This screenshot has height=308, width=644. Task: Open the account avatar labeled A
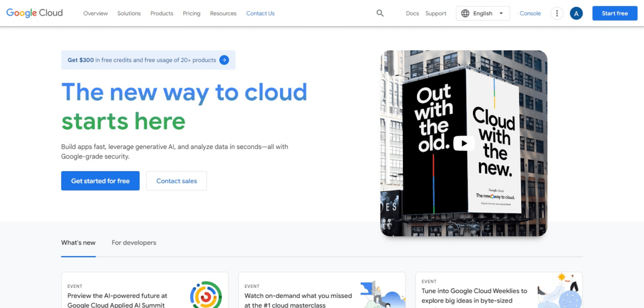(576, 13)
